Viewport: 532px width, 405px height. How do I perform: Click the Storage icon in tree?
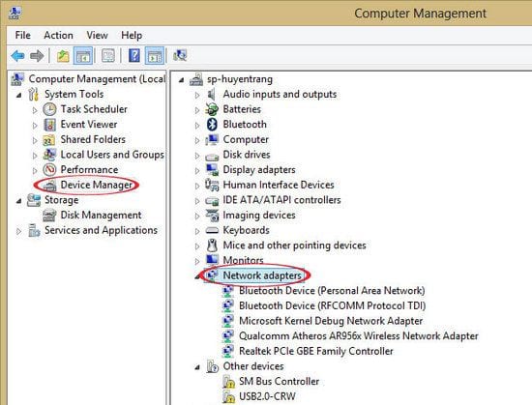(34, 200)
